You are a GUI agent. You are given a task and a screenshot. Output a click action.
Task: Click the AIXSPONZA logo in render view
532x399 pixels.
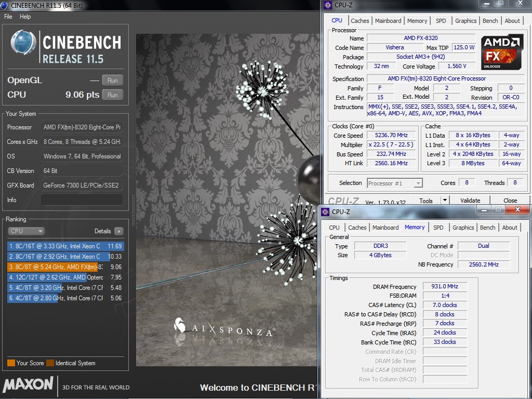(224, 328)
